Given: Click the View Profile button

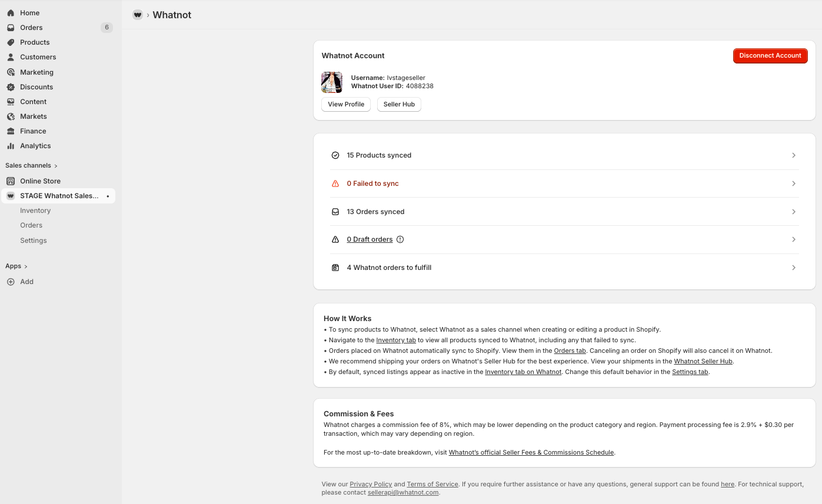Looking at the screenshot, I should [x=346, y=104].
